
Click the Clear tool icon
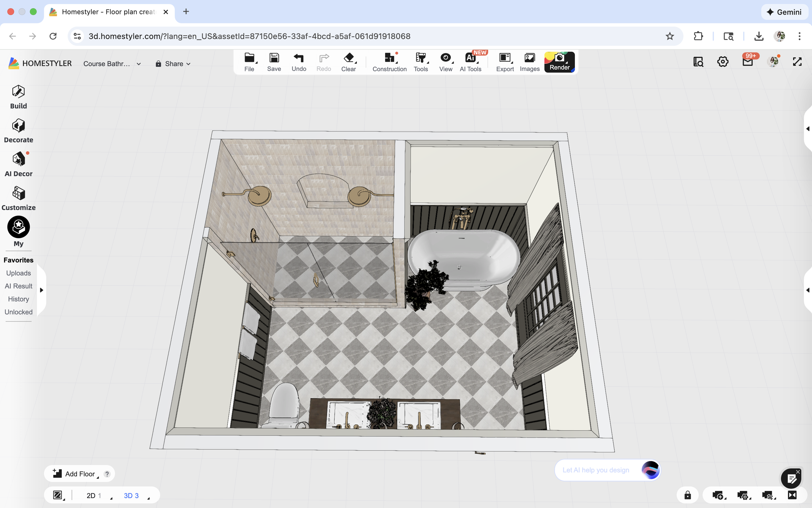point(349,60)
